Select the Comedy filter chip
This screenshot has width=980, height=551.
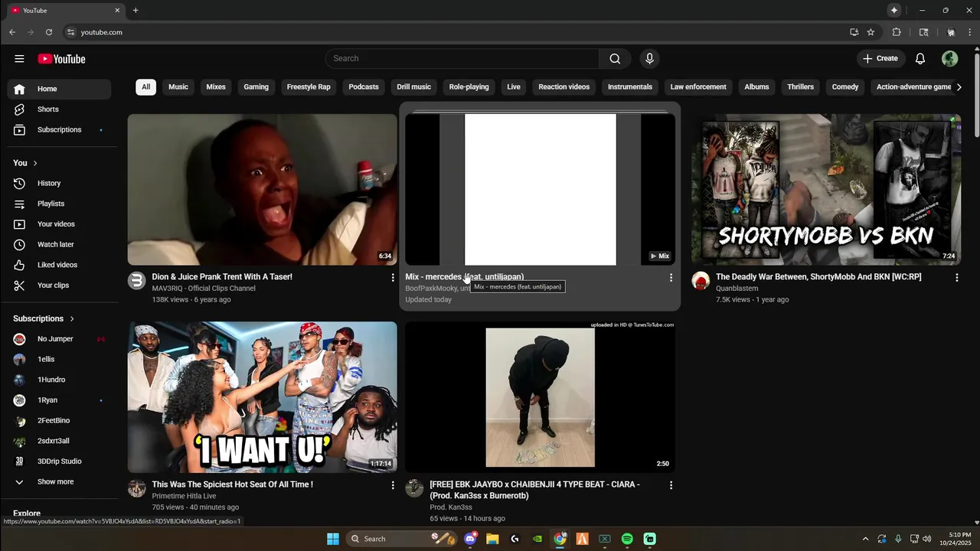pyautogui.click(x=845, y=87)
